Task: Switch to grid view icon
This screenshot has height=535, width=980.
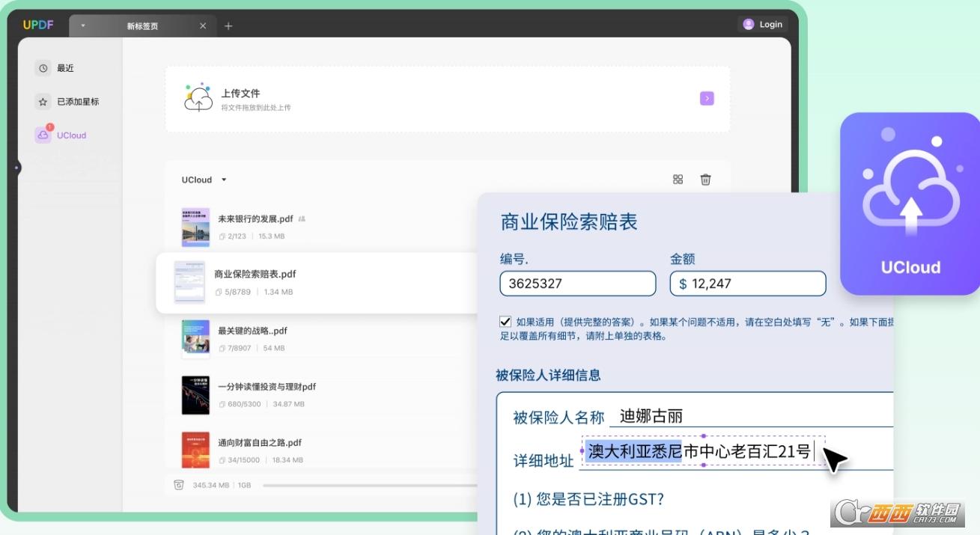Action: click(678, 180)
